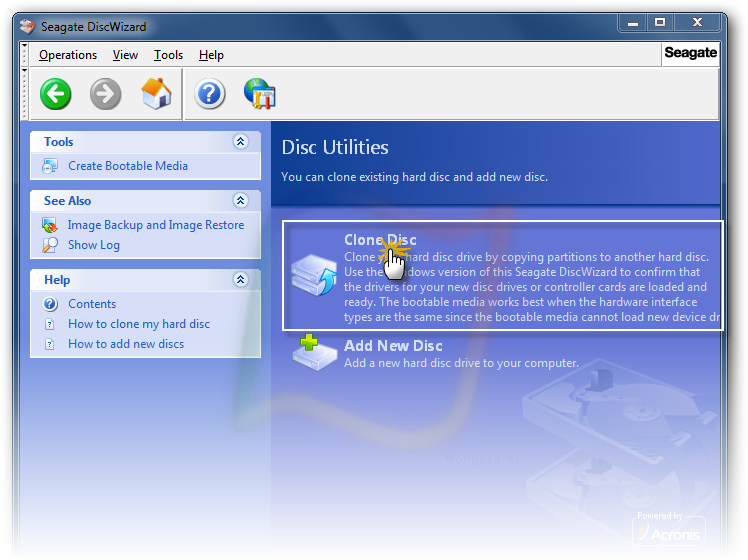Open Help via the blue question mark icon
Screen dimensions: 748x560
(x=209, y=93)
